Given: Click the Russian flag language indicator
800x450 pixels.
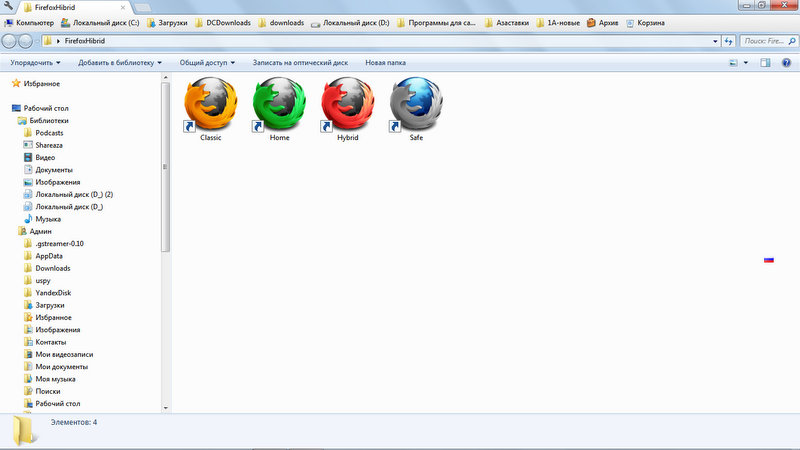Looking at the screenshot, I should (769, 260).
